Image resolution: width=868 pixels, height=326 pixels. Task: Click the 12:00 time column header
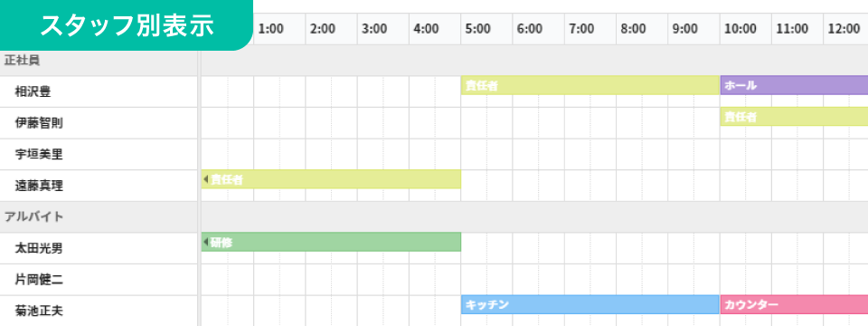point(845,29)
